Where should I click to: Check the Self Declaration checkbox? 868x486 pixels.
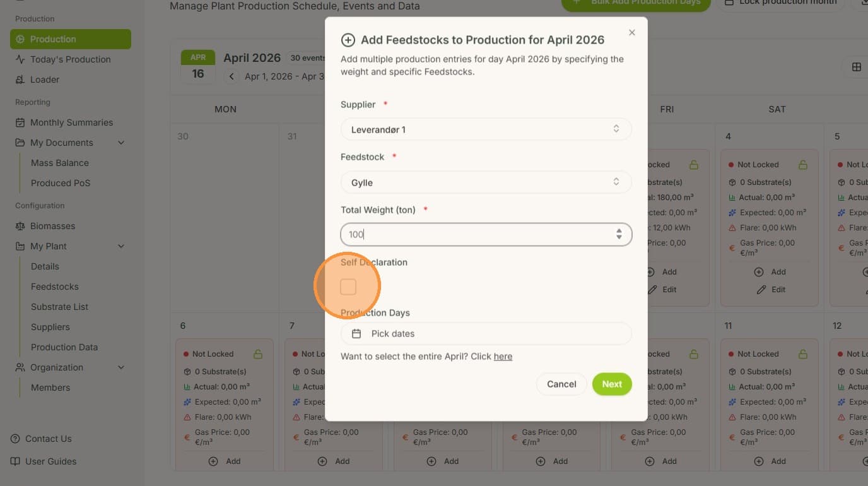click(348, 287)
